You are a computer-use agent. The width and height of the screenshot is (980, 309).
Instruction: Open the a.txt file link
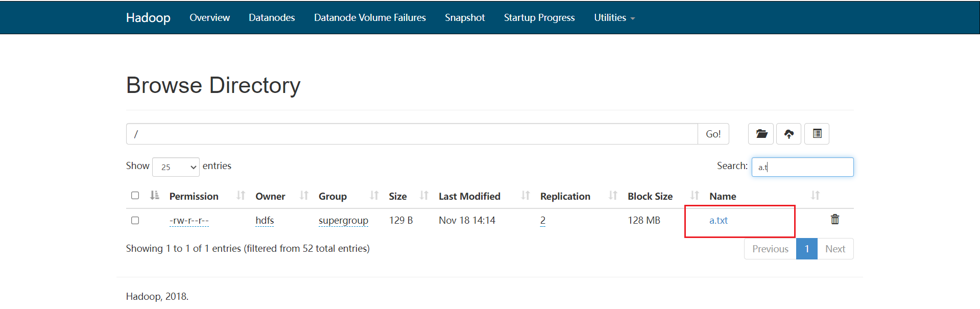coord(718,221)
